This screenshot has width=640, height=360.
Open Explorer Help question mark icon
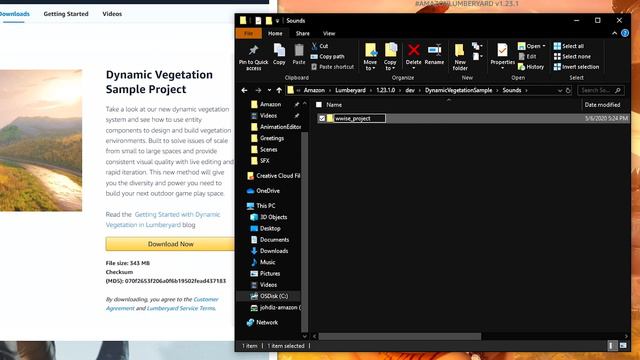click(x=625, y=33)
